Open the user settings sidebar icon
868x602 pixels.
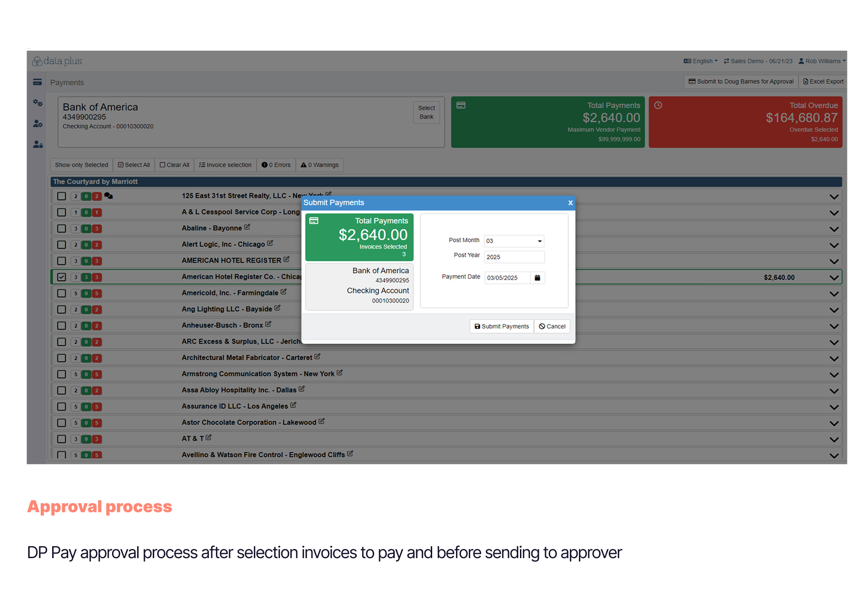(38, 123)
